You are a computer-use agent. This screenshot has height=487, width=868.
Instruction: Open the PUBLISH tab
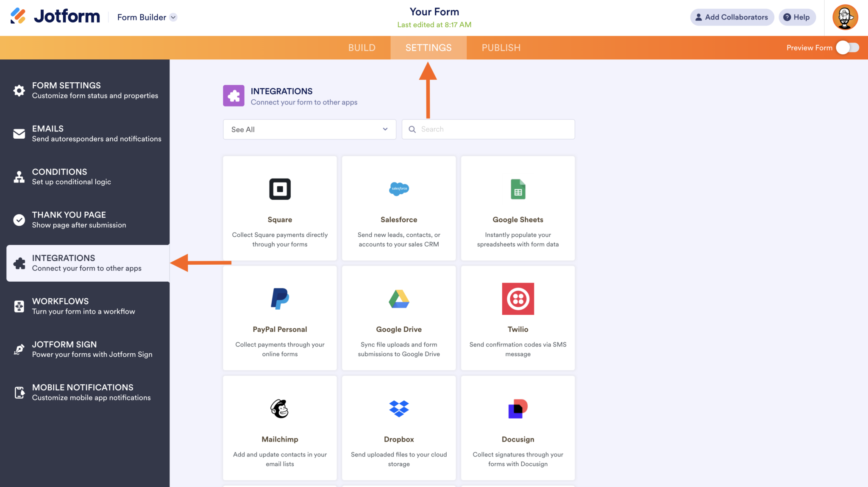click(501, 48)
